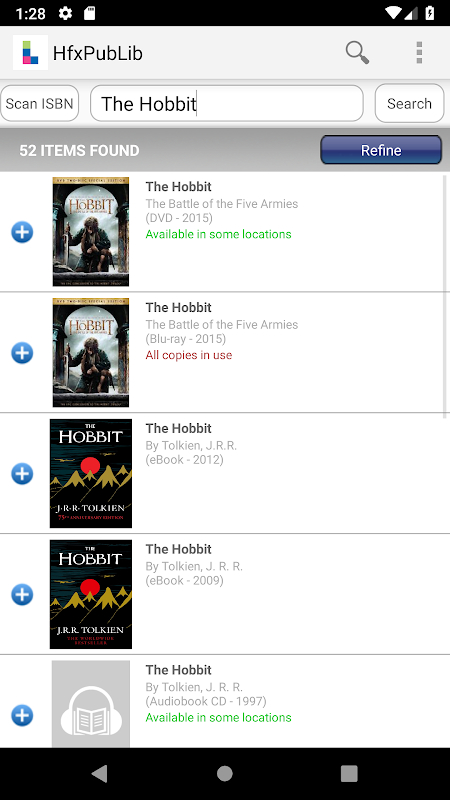Open the 2009 eBook result by Tolkien
Image resolution: width=450 pixels, height=800 pixels.
tap(225, 594)
